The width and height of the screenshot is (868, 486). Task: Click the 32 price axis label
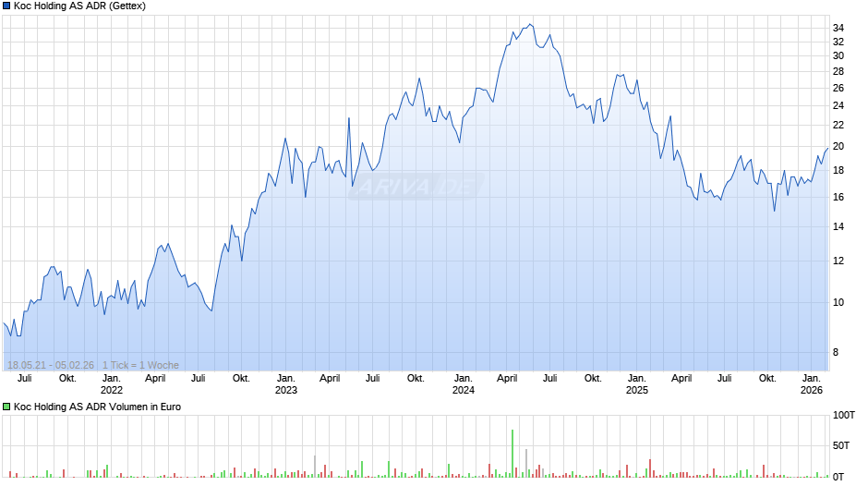(838, 42)
